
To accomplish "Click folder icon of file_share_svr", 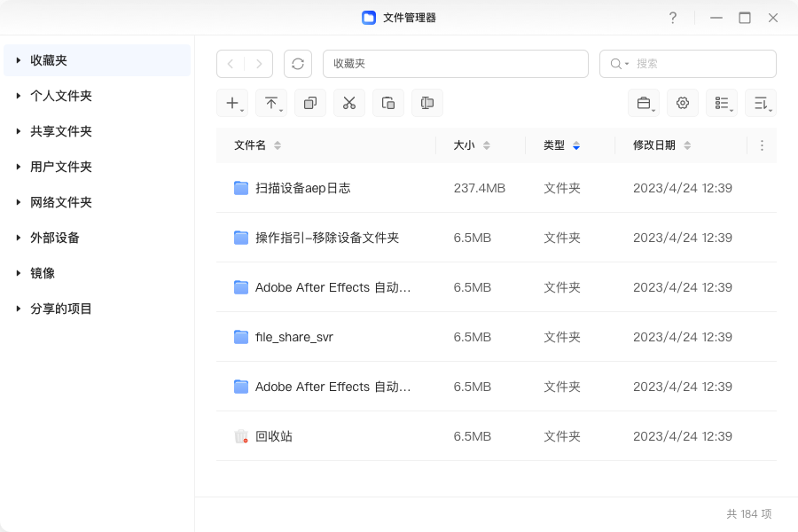I will 240,337.
